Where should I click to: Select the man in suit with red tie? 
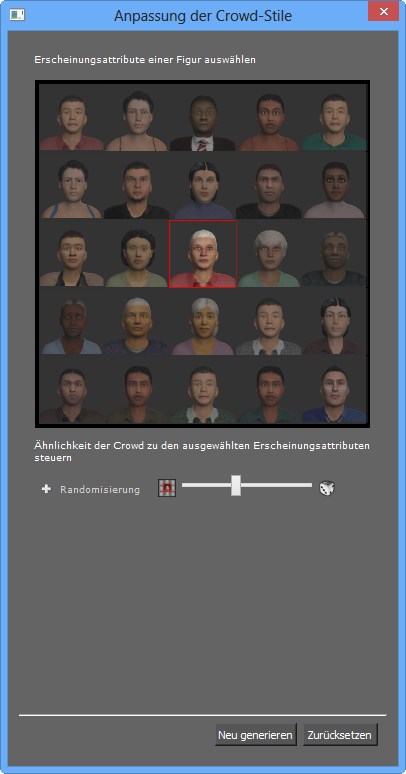tap(203, 118)
